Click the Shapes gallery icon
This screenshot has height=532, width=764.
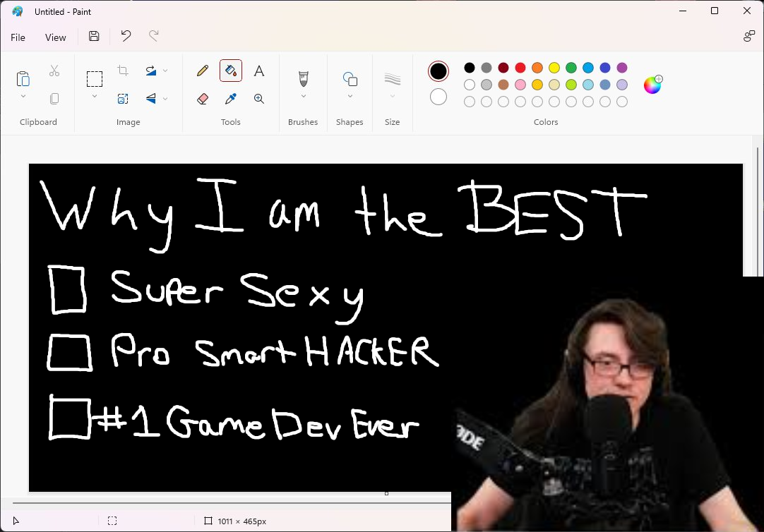(350, 79)
